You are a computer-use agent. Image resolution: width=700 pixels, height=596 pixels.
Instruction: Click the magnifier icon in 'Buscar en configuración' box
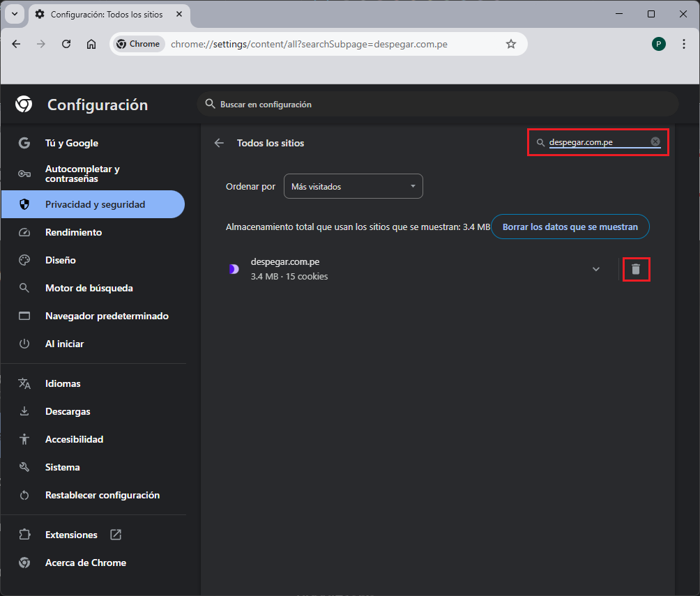pos(210,104)
